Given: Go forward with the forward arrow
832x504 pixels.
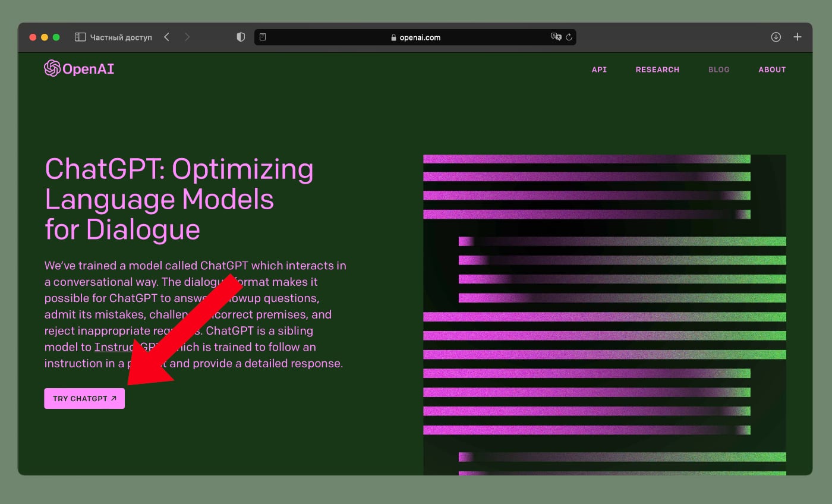Looking at the screenshot, I should click(x=188, y=37).
